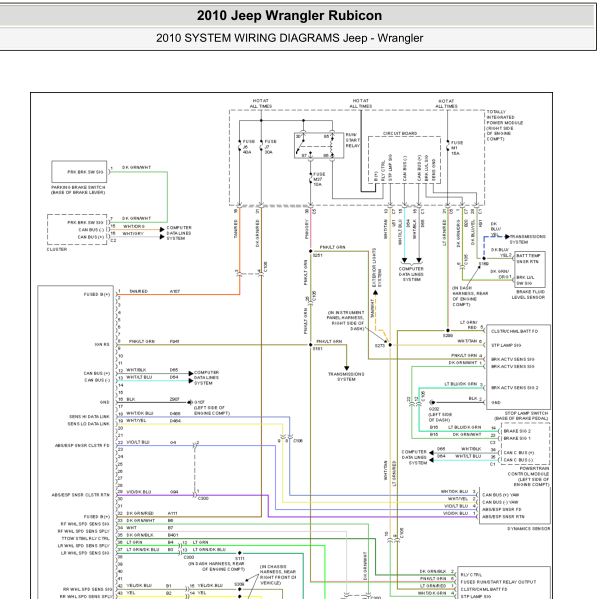Image resolution: width=597 pixels, height=599 pixels.
Task: Select the 'CAN C BUS (+)' pin label
Action: 518,453
